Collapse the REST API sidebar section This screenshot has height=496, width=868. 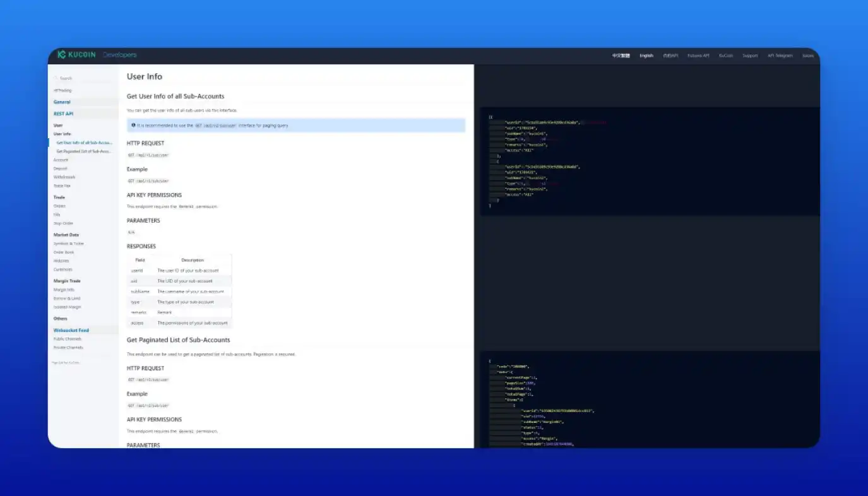[63, 114]
